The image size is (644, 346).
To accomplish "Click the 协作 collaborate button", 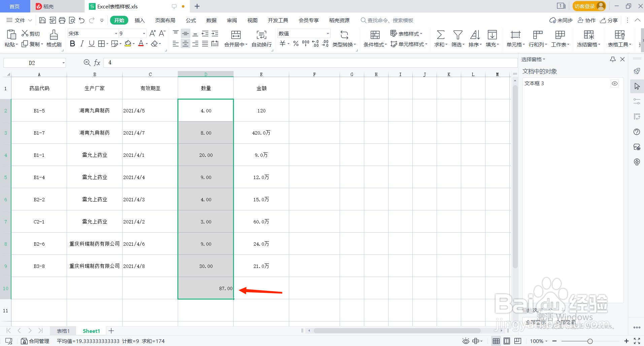I will (586, 21).
